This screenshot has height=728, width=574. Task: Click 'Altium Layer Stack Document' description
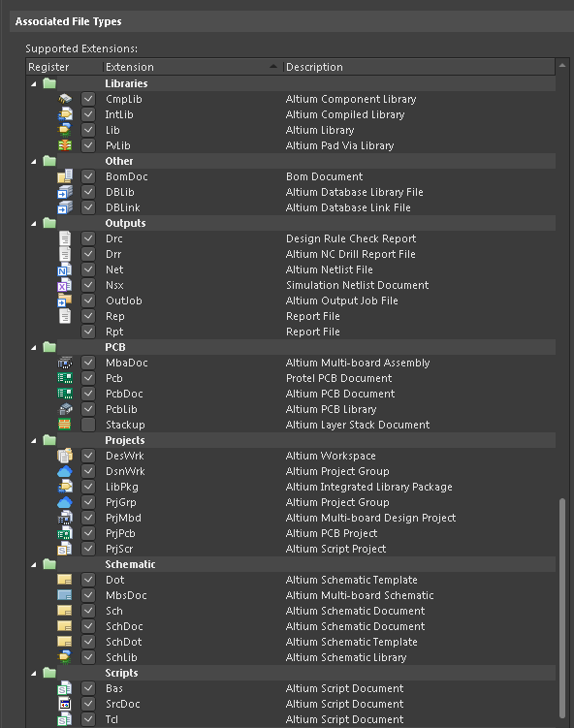pyautogui.click(x=358, y=425)
